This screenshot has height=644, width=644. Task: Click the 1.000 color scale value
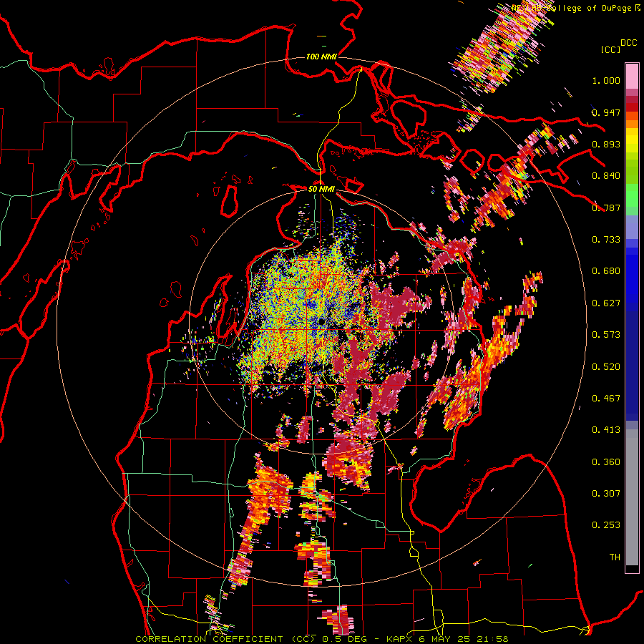pos(606,80)
